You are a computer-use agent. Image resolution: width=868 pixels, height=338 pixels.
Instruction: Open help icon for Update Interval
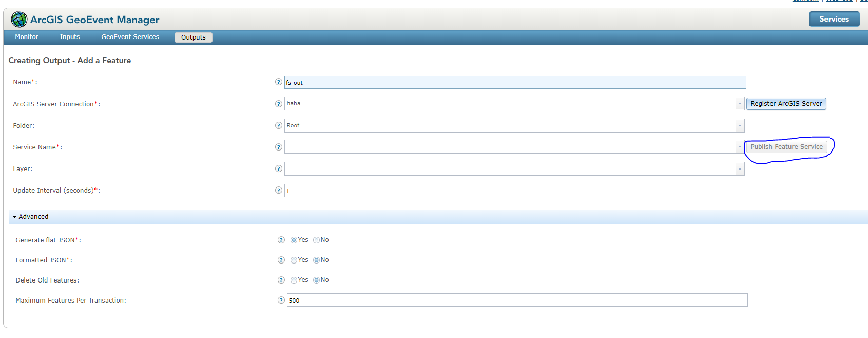click(279, 190)
